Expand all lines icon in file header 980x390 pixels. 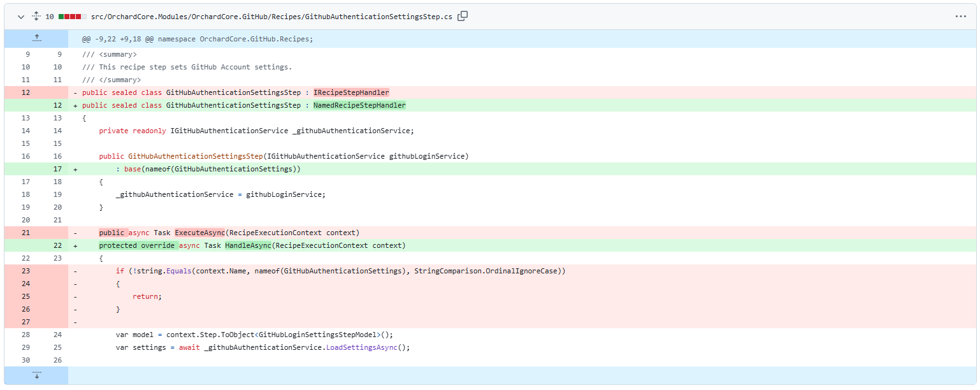point(36,17)
